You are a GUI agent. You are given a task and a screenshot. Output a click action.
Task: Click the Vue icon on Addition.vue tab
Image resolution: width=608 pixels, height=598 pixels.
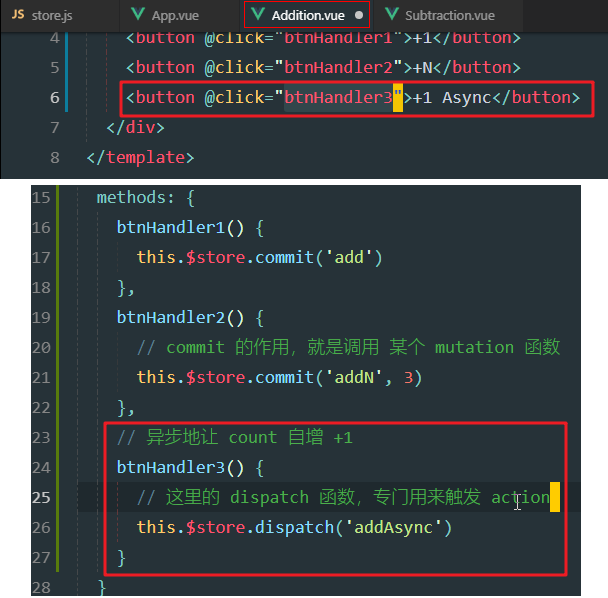pos(258,16)
